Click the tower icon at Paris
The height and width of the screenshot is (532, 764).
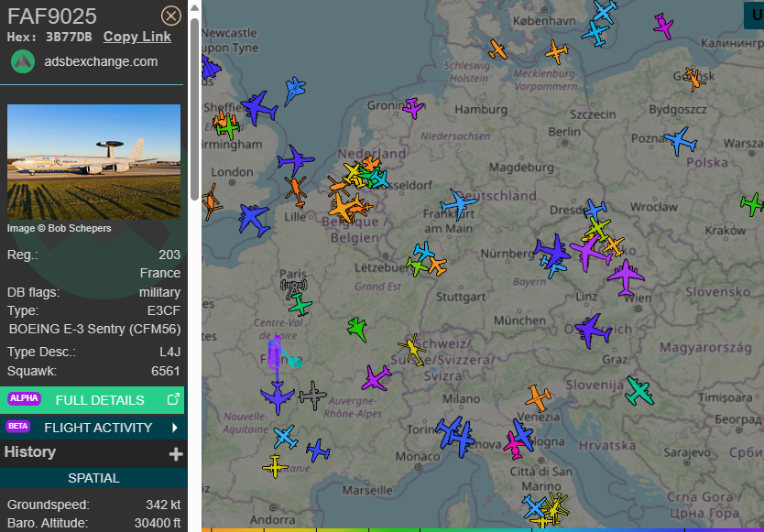click(x=293, y=288)
